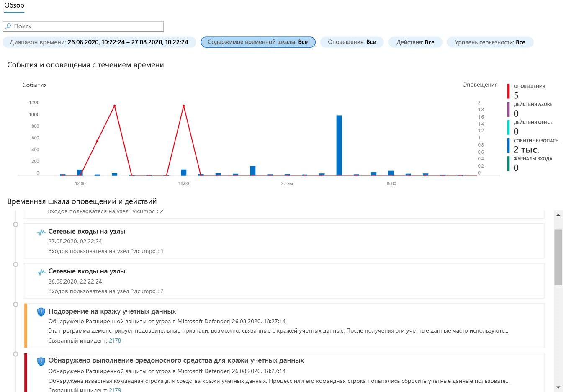Open Сетевые входы на узлы 27.08.2020 entry
Viewport: 566px width, 392px height.
(x=284, y=241)
